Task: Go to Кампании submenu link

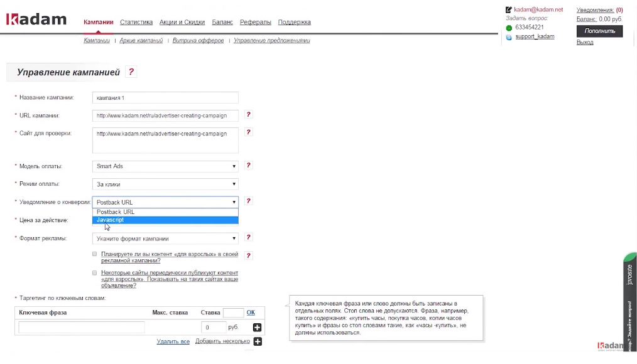Action: coord(97,41)
